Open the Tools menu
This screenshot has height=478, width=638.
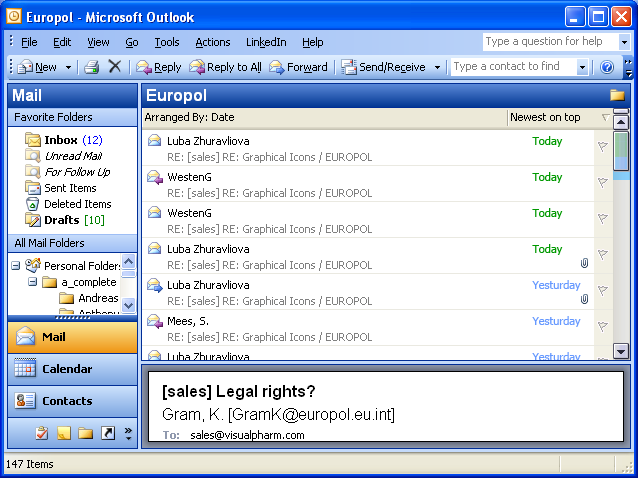point(167,42)
